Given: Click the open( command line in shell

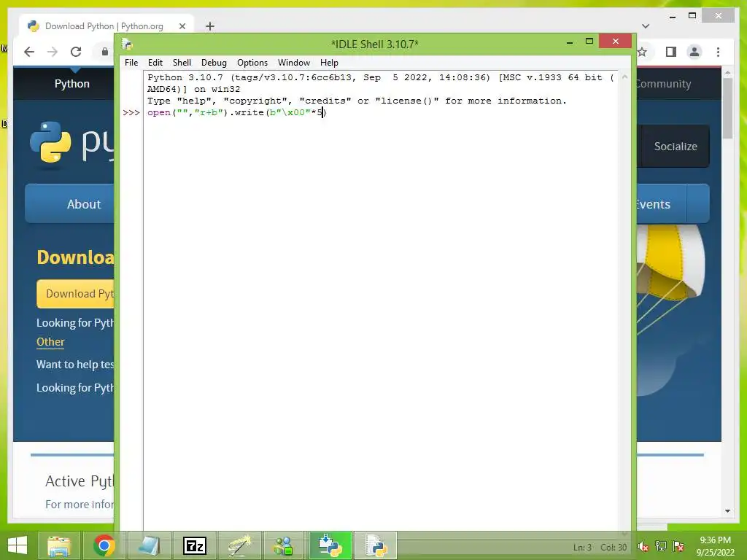Looking at the screenshot, I should coord(237,113).
